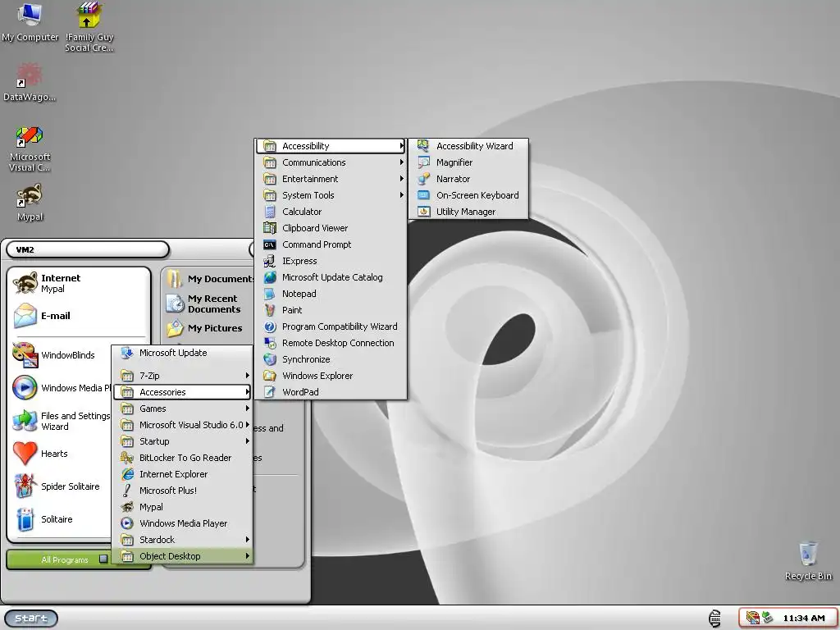
Task: Open My Pictures folder
Action: 209,328
